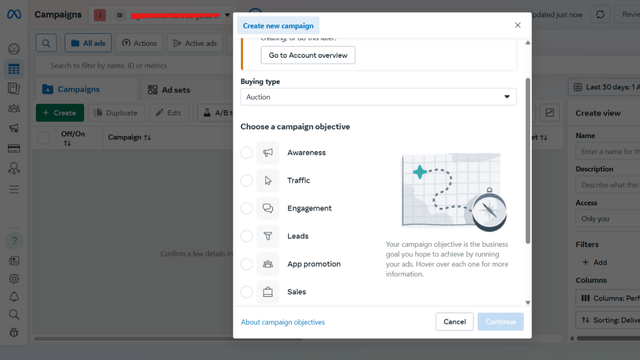This screenshot has width=640, height=360.
Task: Open Notifications bell icon
Action: (14, 297)
